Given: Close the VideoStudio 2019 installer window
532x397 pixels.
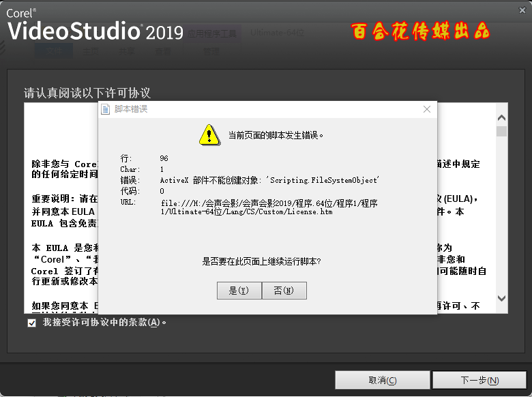Looking at the screenshot, I should pos(522,10).
